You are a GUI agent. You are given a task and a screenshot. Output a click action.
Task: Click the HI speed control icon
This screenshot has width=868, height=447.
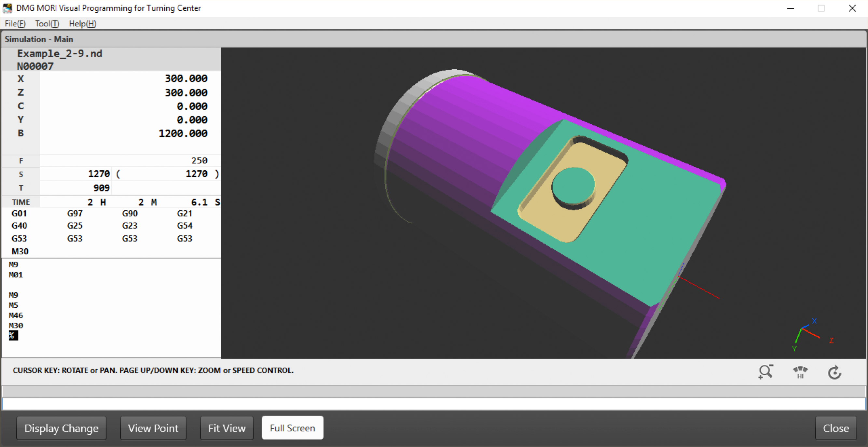tap(800, 372)
